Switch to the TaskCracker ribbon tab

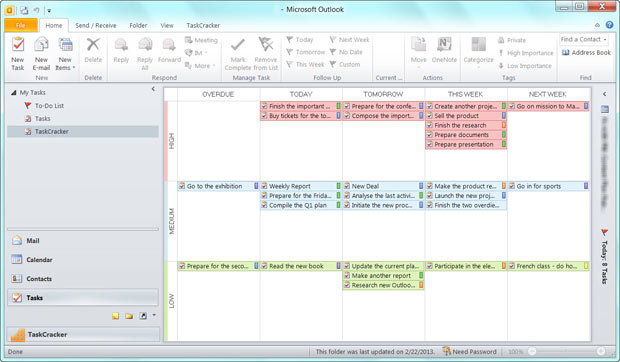203,25
